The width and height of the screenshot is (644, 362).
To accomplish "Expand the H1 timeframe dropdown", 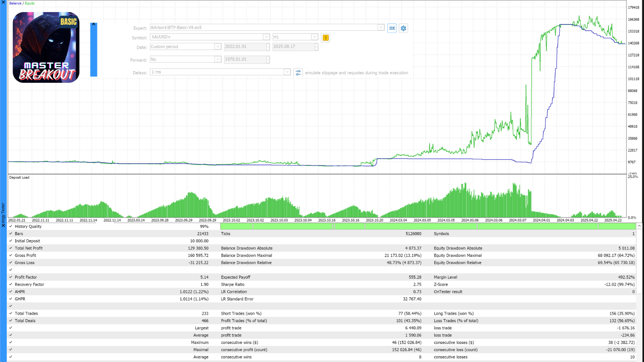I will click(x=314, y=37).
